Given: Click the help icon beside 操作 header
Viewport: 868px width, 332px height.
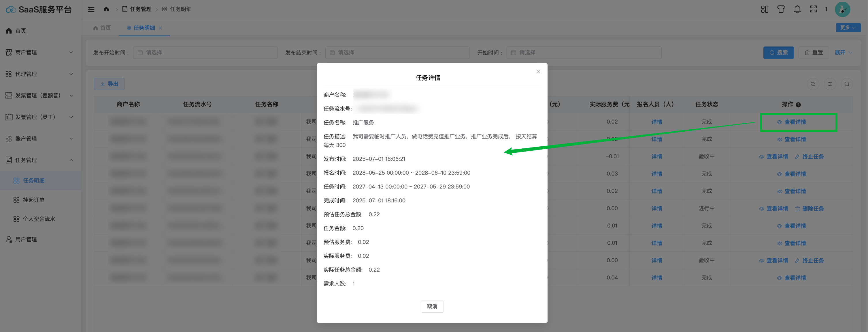Looking at the screenshot, I should (x=798, y=105).
